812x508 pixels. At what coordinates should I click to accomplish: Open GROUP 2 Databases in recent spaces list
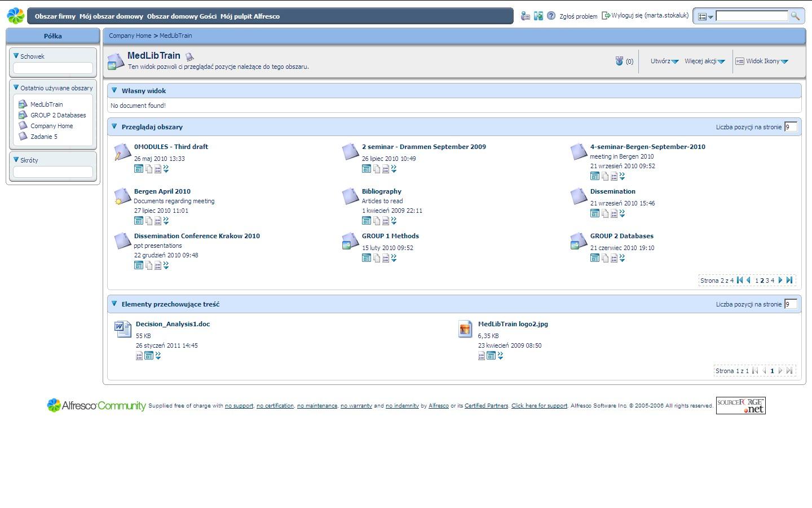click(x=58, y=115)
